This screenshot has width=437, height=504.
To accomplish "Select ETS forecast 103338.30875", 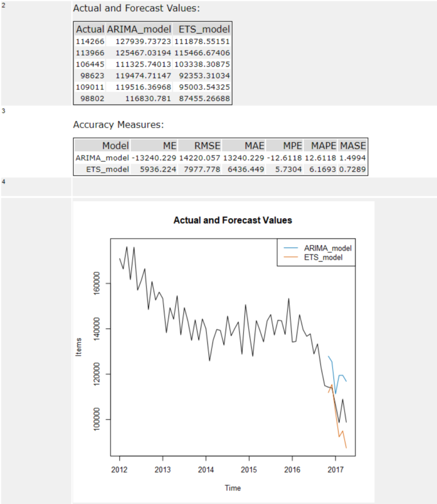I will 202,64.
